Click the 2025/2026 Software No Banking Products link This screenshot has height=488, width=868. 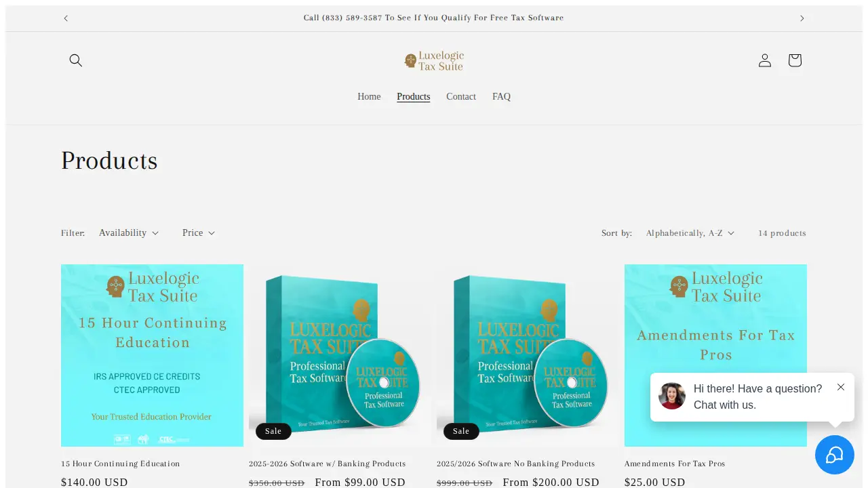[x=516, y=464]
